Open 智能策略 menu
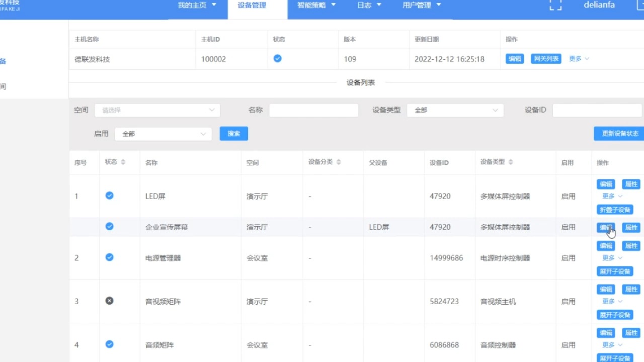The height and width of the screenshot is (362, 644). (x=316, y=6)
